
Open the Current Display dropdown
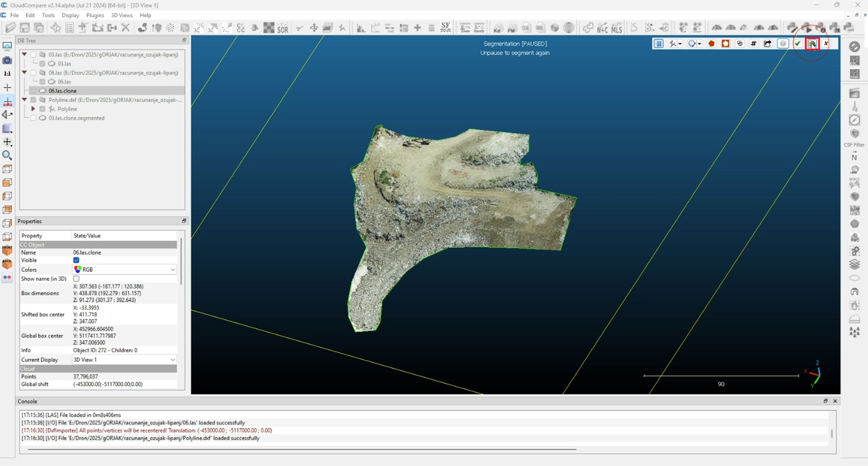[124, 359]
